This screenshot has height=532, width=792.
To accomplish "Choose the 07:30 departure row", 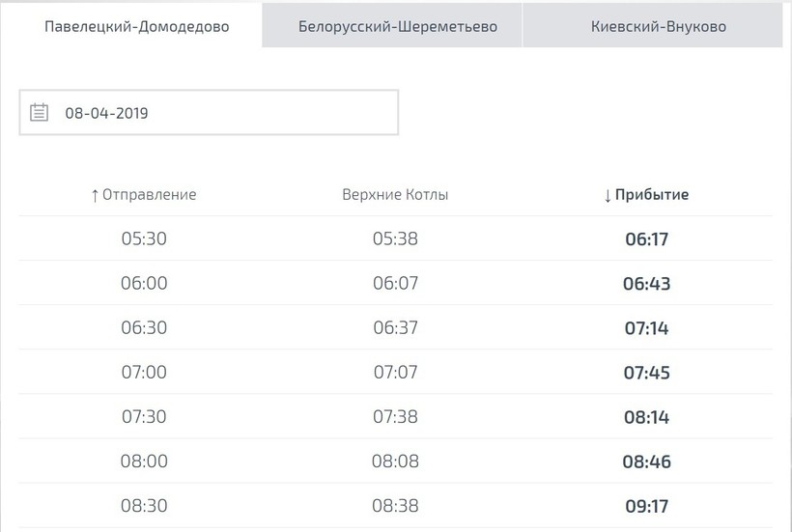I will coord(144,416).
